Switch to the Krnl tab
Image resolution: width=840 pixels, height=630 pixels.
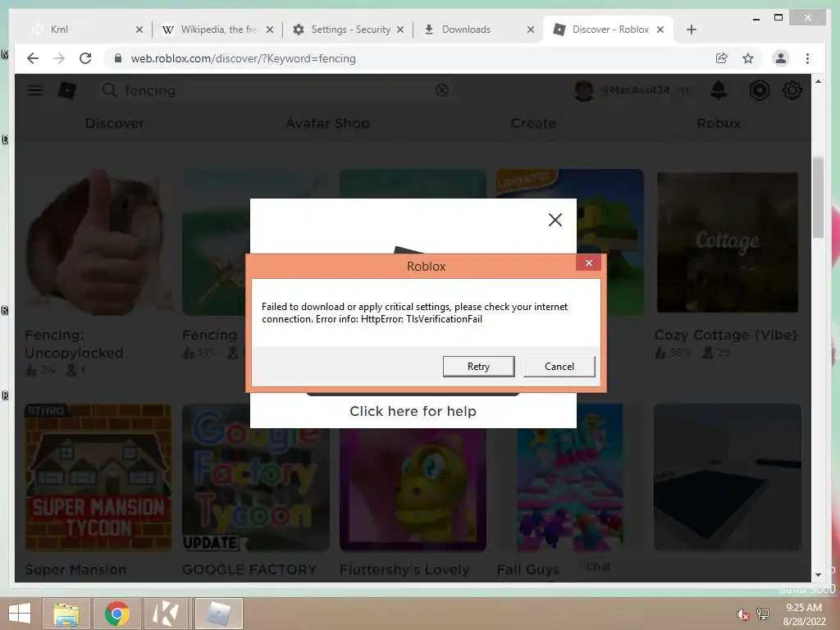[x=85, y=30]
